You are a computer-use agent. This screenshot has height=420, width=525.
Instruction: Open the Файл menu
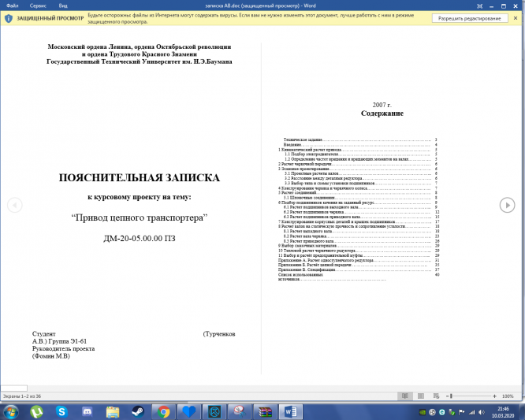pyautogui.click(x=13, y=6)
